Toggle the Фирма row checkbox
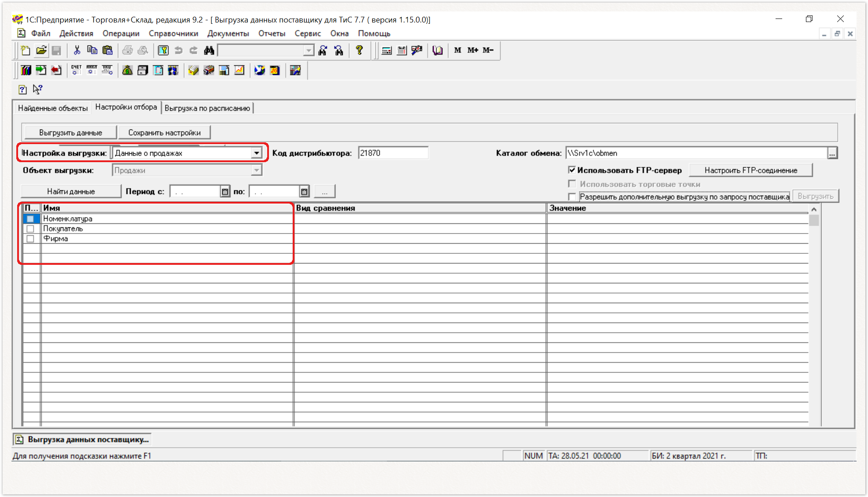This screenshot has height=497, width=868. coord(30,239)
